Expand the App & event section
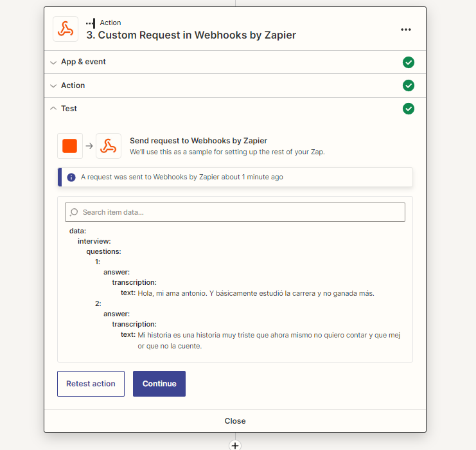476x450 pixels. coord(235,62)
